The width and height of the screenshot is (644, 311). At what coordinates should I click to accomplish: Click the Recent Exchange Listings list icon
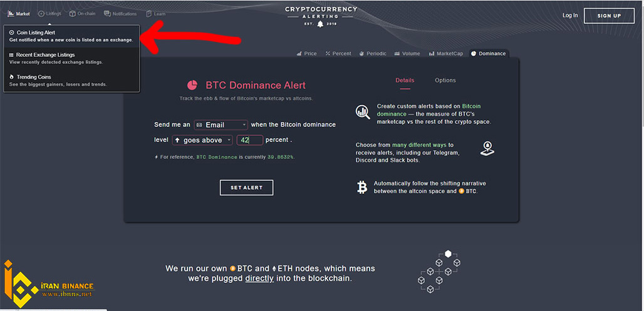tap(11, 54)
